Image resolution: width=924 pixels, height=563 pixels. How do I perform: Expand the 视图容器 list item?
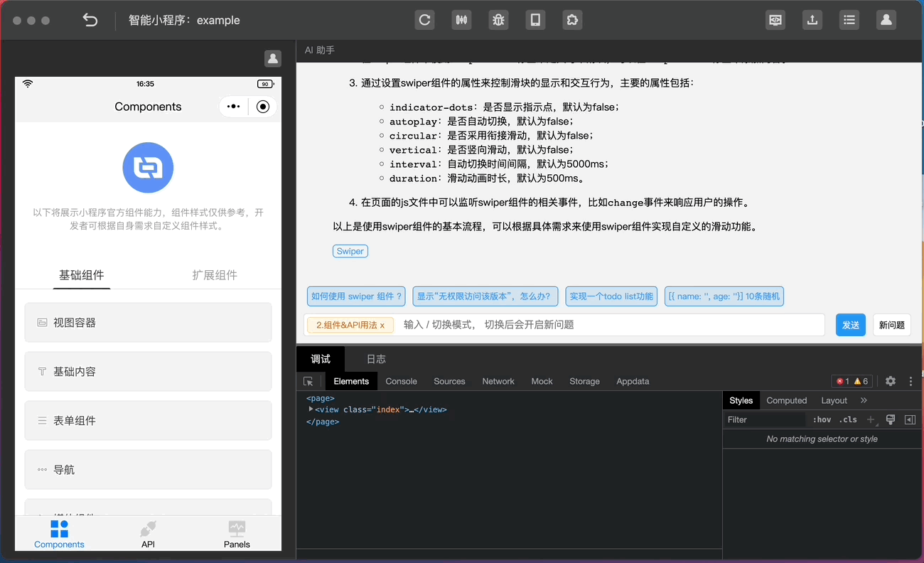[x=148, y=323]
